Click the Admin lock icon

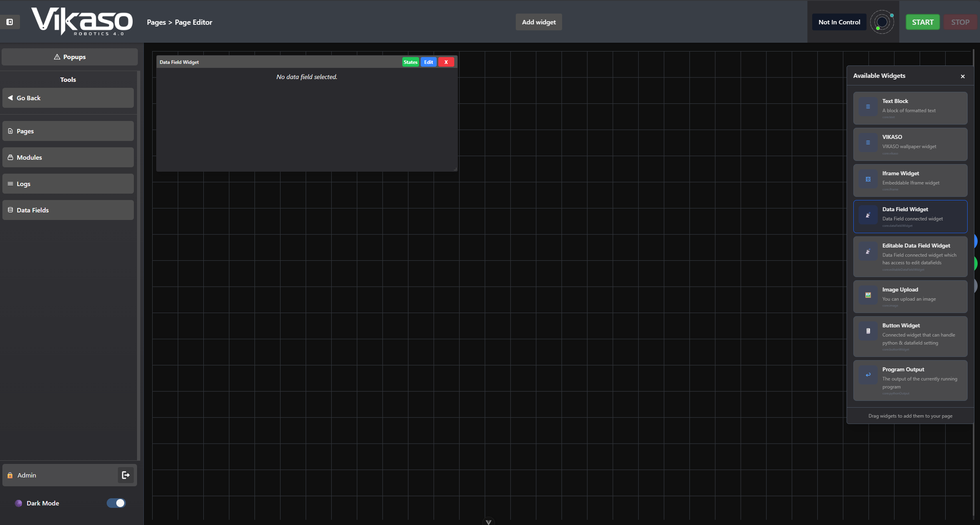pyautogui.click(x=10, y=475)
